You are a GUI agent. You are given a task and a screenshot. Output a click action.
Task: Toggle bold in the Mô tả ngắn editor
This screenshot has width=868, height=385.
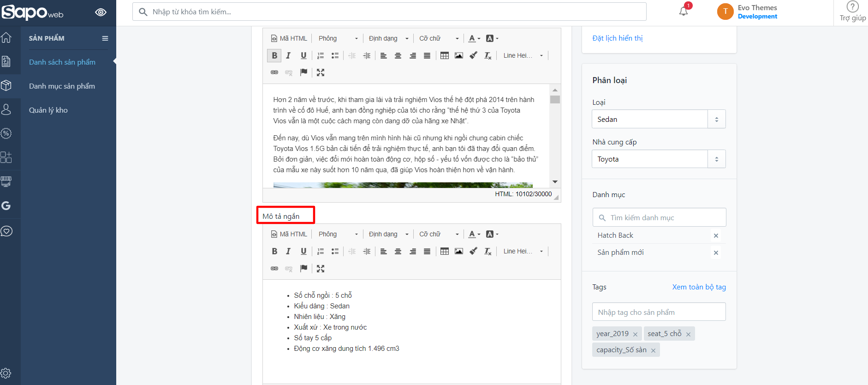[x=274, y=252]
